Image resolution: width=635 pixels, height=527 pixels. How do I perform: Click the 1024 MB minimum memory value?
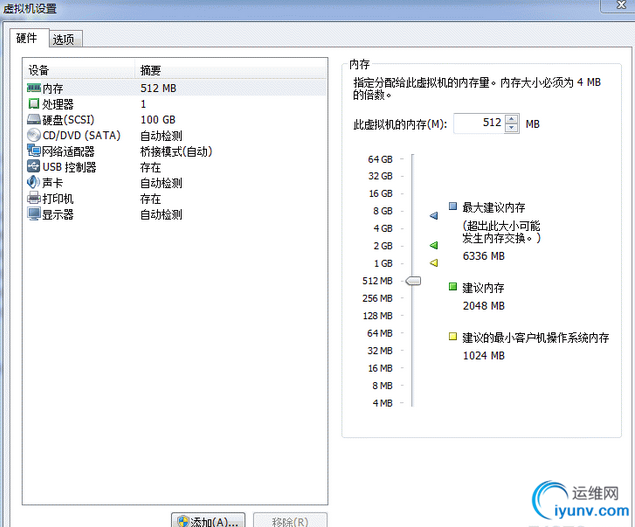click(484, 356)
